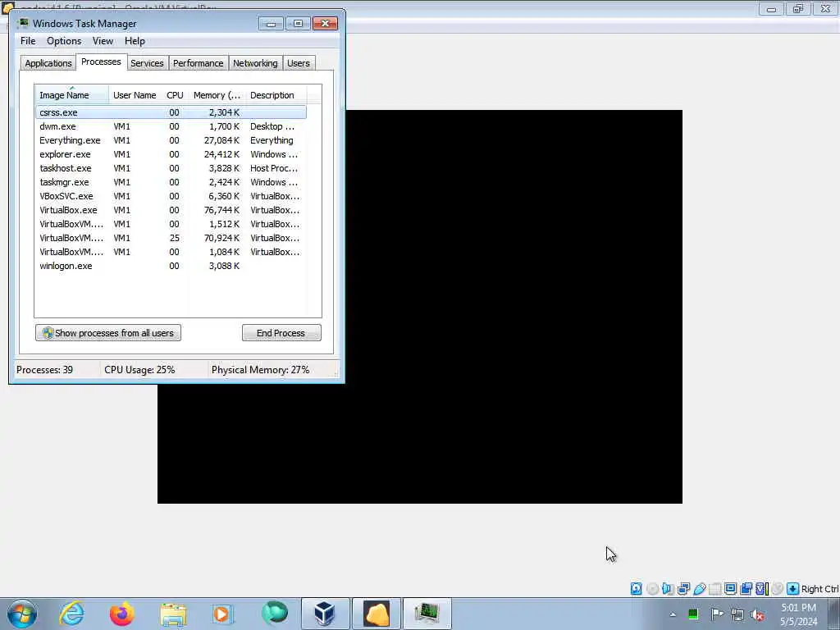Click the recording indicator icon in VirtualBox
The image size is (840, 630).
(x=746, y=589)
